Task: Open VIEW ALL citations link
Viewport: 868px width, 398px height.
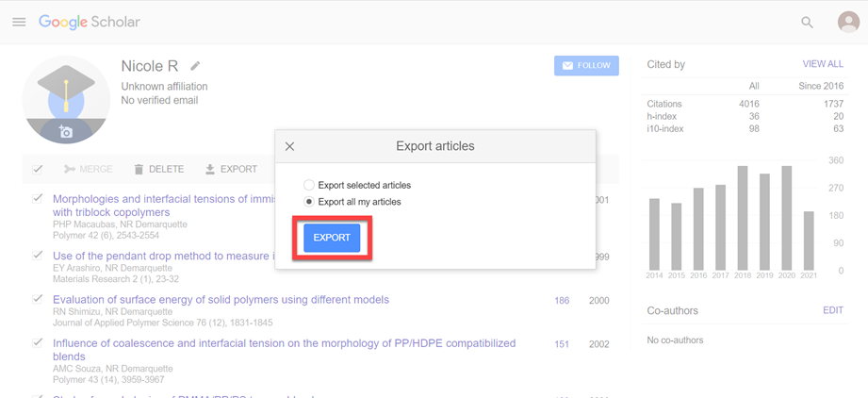Action: [822, 64]
